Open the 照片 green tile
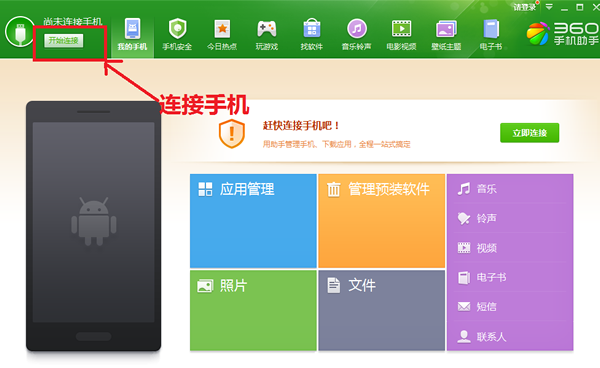The image size is (600, 368). coord(253,310)
